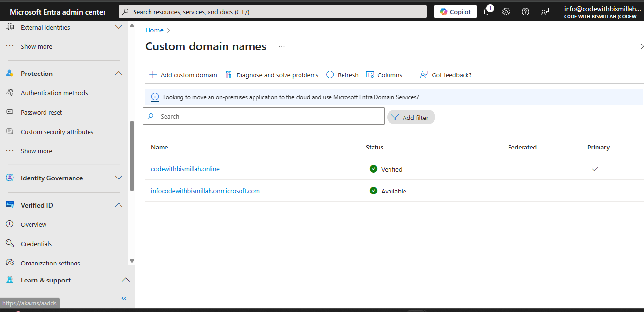This screenshot has height=312, width=644.
Task: Click primary checkmark for codewithbismillah.online
Action: 595,169
